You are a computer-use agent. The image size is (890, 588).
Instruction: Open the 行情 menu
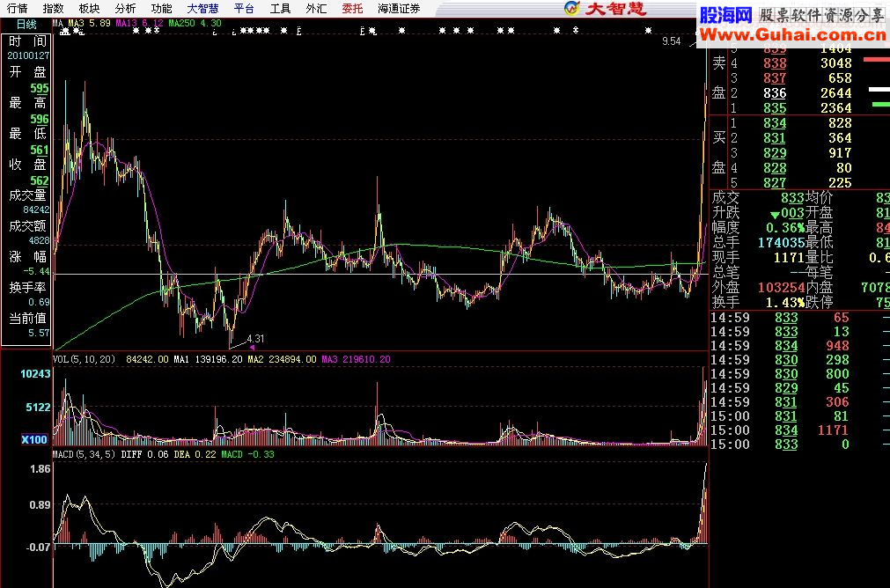coord(17,8)
